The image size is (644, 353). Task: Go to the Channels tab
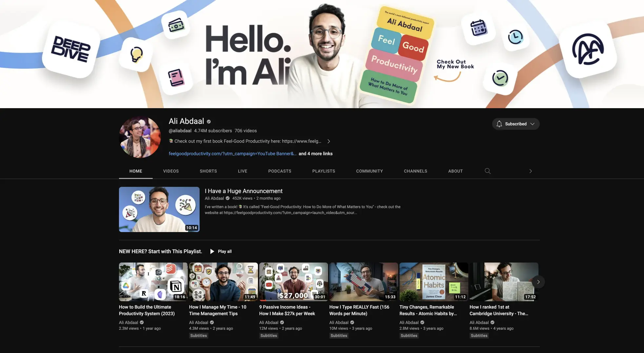pyautogui.click(x=416, y=171)
